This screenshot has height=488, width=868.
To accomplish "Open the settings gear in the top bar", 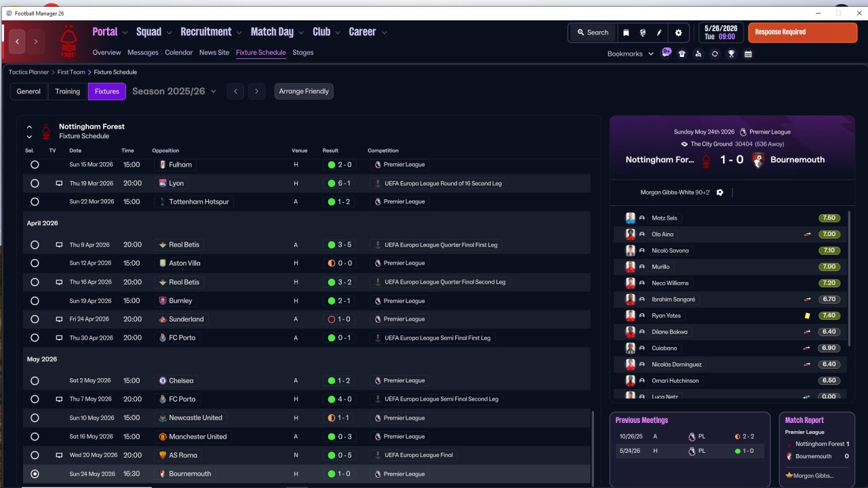I will click(x=678, y=33).
